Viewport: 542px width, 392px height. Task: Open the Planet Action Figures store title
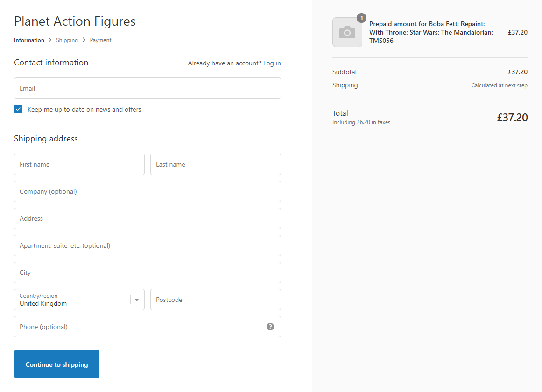(x=75, y=21)
